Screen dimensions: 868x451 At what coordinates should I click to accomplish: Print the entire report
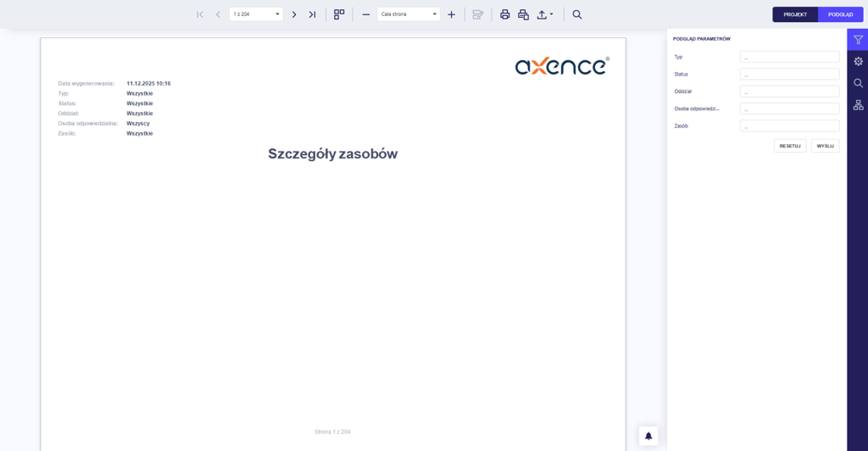(x=505, y=15)
